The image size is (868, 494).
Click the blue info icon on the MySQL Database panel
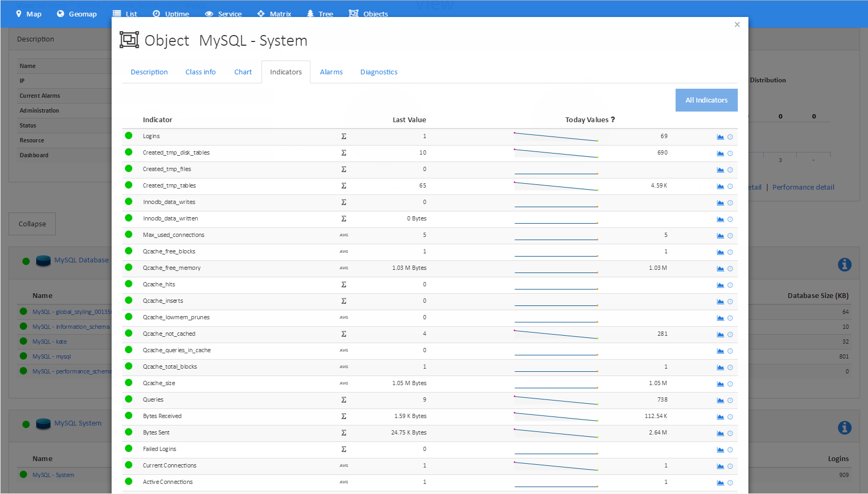[845, 264]
